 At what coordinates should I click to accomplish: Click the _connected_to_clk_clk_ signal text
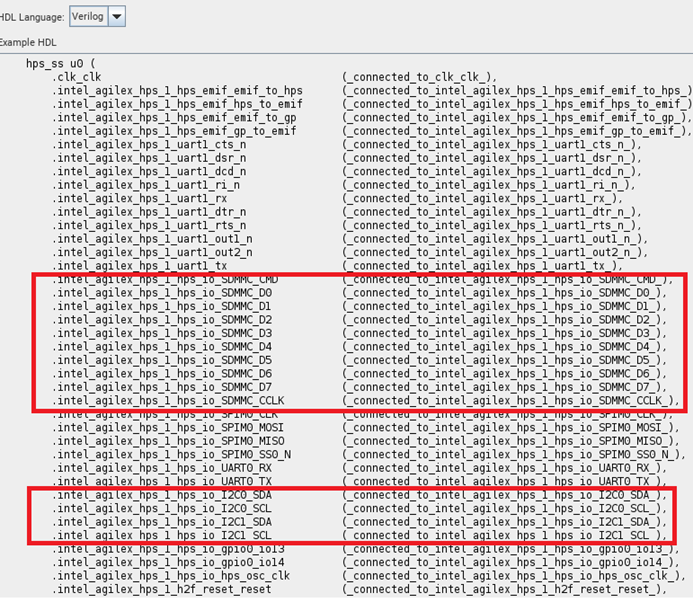[x=420, y=77]
